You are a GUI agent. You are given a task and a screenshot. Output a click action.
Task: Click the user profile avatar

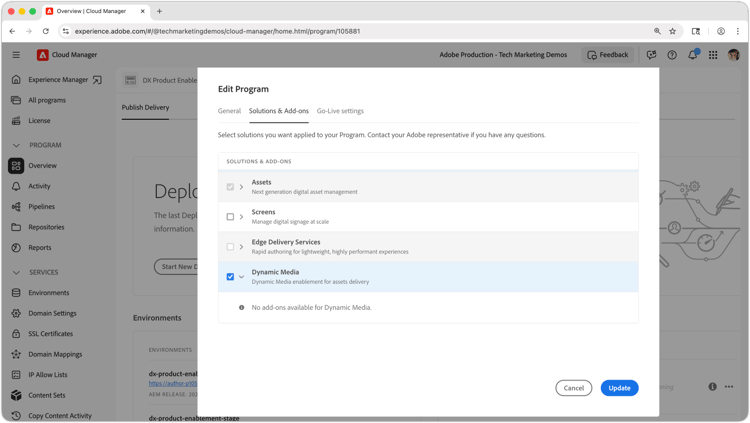[734, 55]
